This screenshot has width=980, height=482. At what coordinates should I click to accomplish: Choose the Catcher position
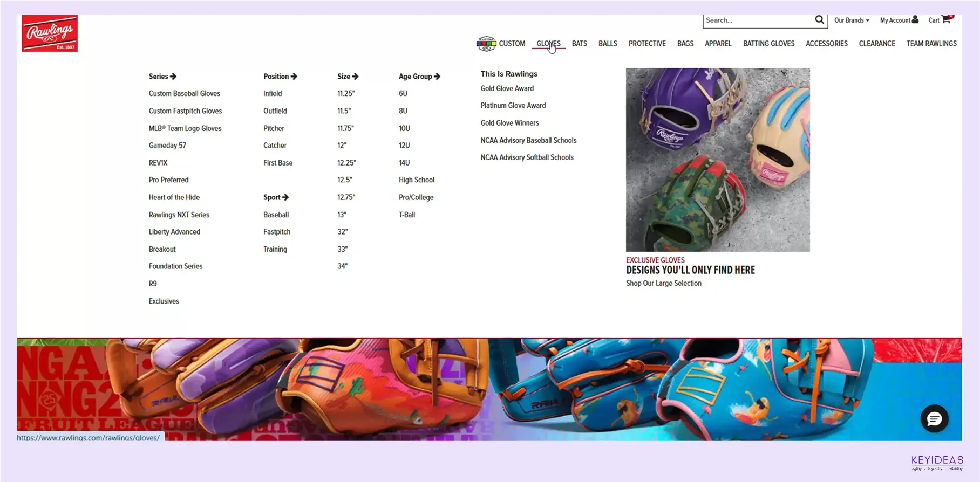(275, 146)
